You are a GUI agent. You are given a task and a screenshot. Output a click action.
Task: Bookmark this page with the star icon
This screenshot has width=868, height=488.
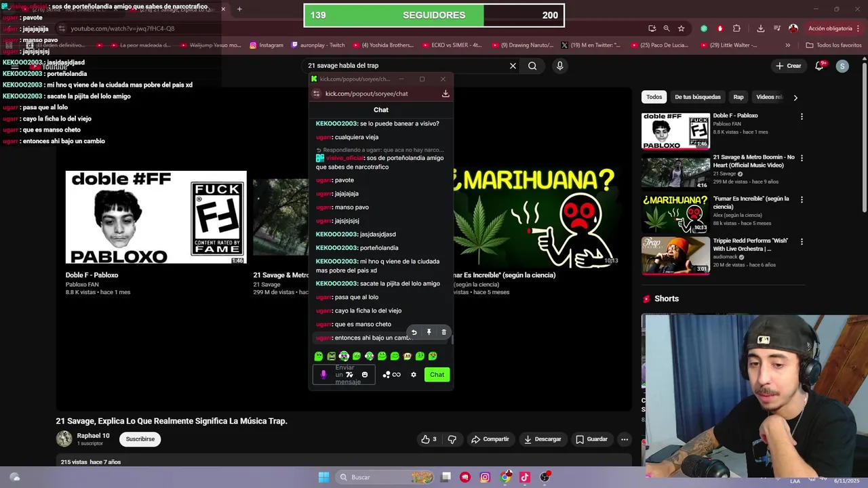[x=681, y=28]
